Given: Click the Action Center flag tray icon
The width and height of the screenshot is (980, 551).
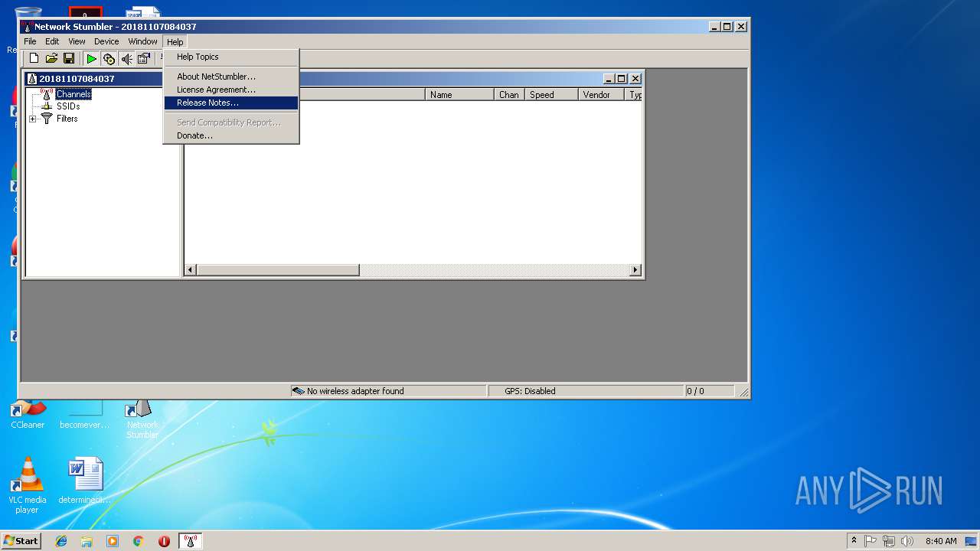Looking at the screenshot, I should point(871,541).
